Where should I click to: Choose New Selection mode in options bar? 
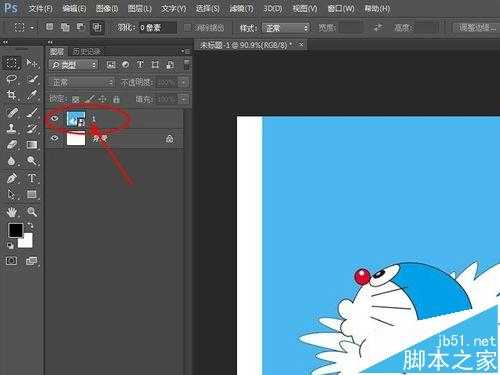click(49, 27)
